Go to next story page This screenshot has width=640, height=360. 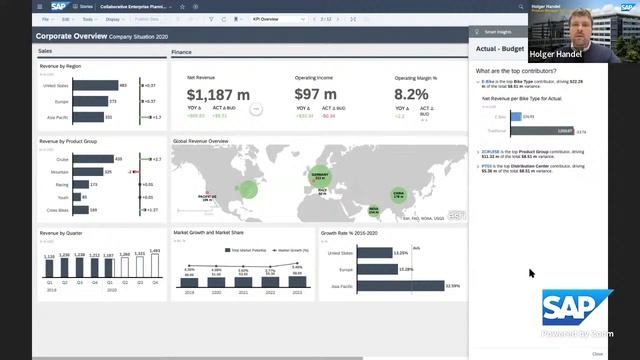[338, 19]
